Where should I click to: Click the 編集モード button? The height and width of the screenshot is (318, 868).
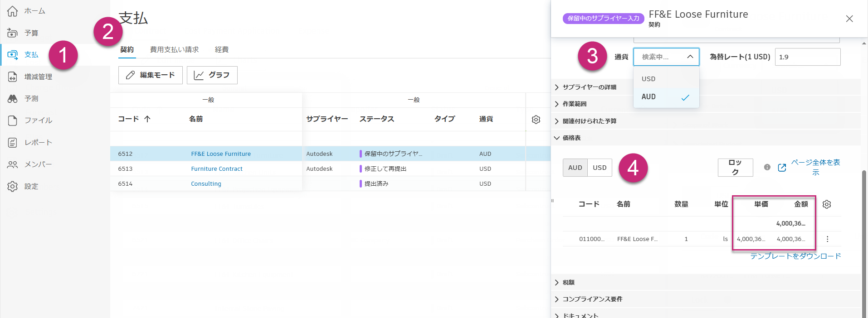pos(151,75)
